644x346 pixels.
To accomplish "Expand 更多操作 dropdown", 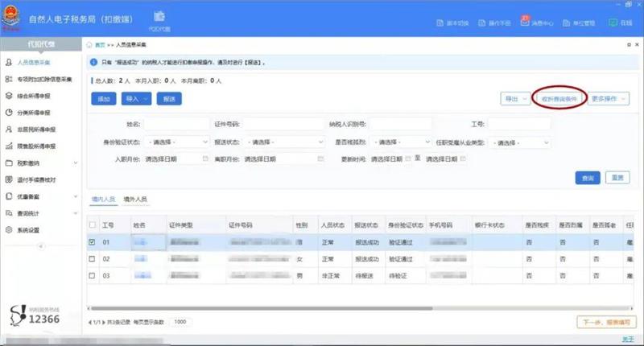I will [x=608, y=98].
